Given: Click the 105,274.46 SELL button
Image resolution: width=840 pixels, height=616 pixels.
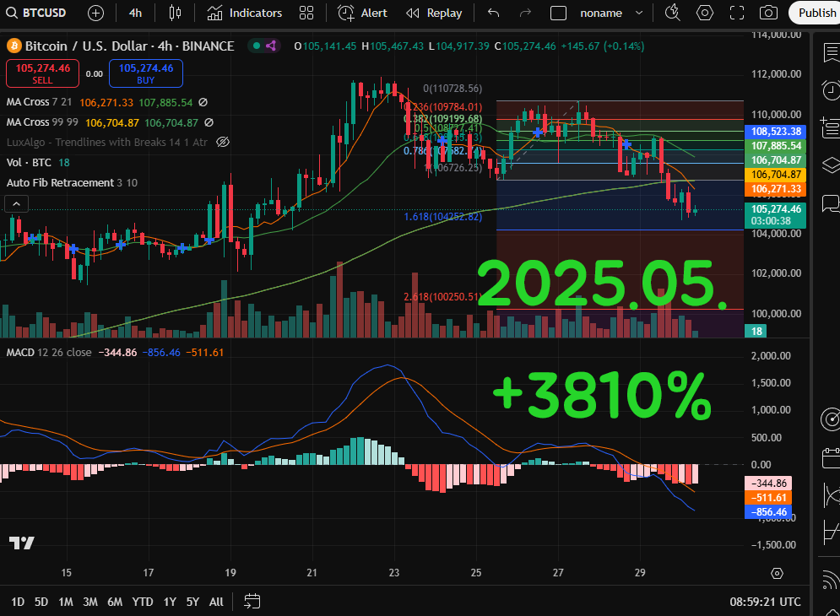Looking at the screenshot, I should pos(42,73).
